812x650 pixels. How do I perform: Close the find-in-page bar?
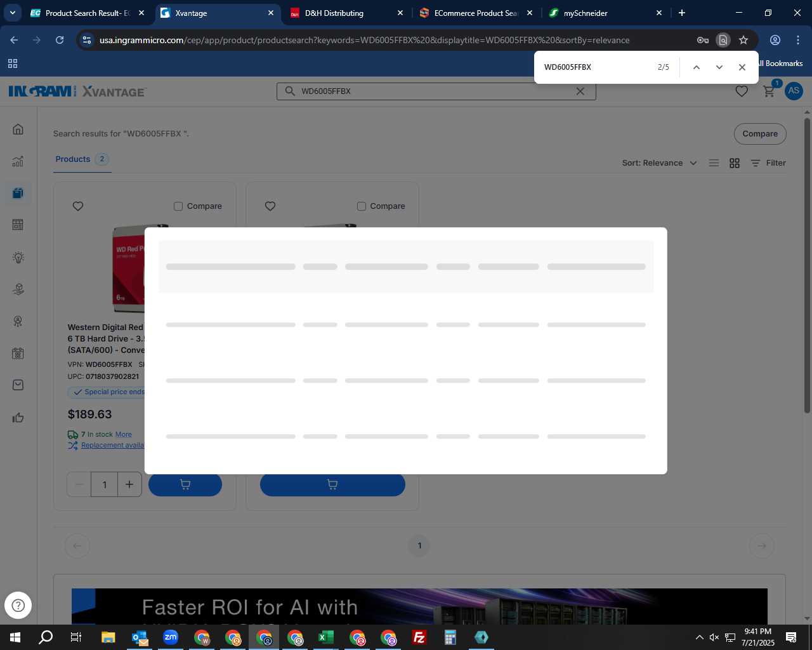point(742,67)
